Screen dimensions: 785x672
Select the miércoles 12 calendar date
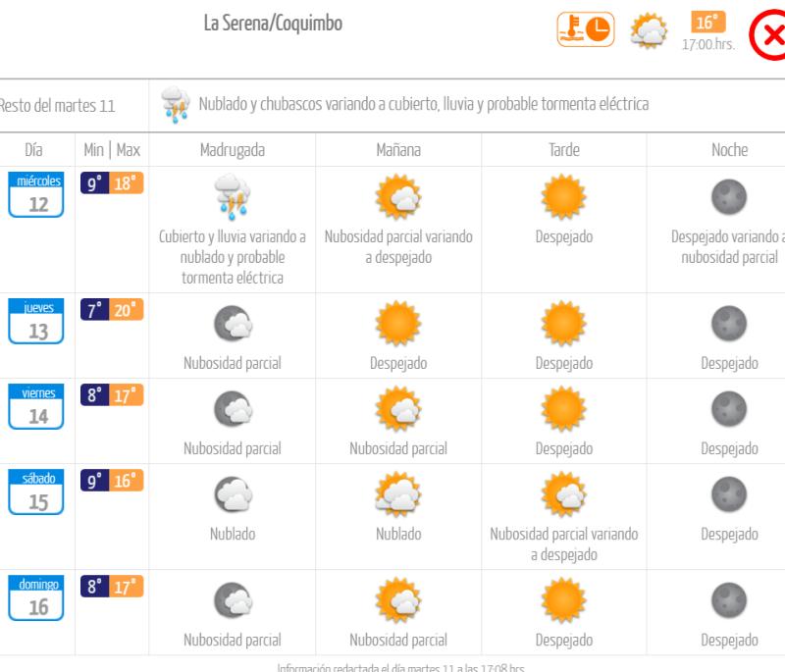point(38,195)
